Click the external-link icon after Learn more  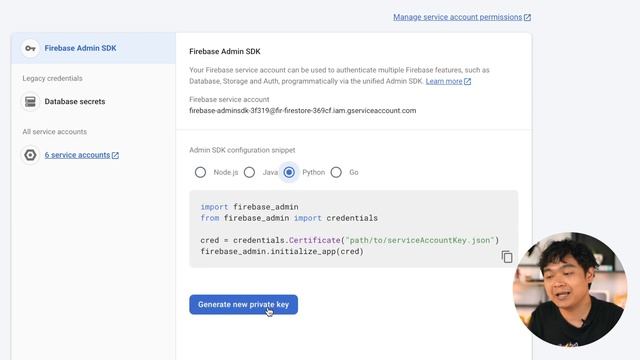click(x=467, y=82)
